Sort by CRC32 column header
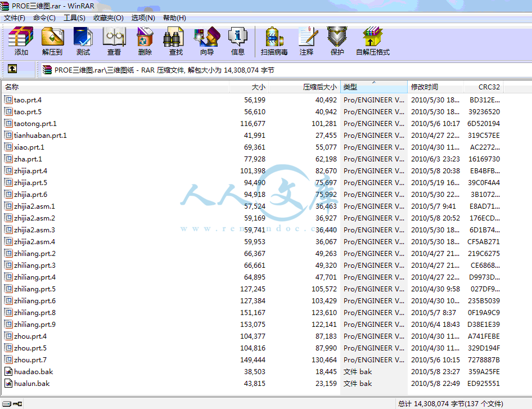 (x=483, y=87)
